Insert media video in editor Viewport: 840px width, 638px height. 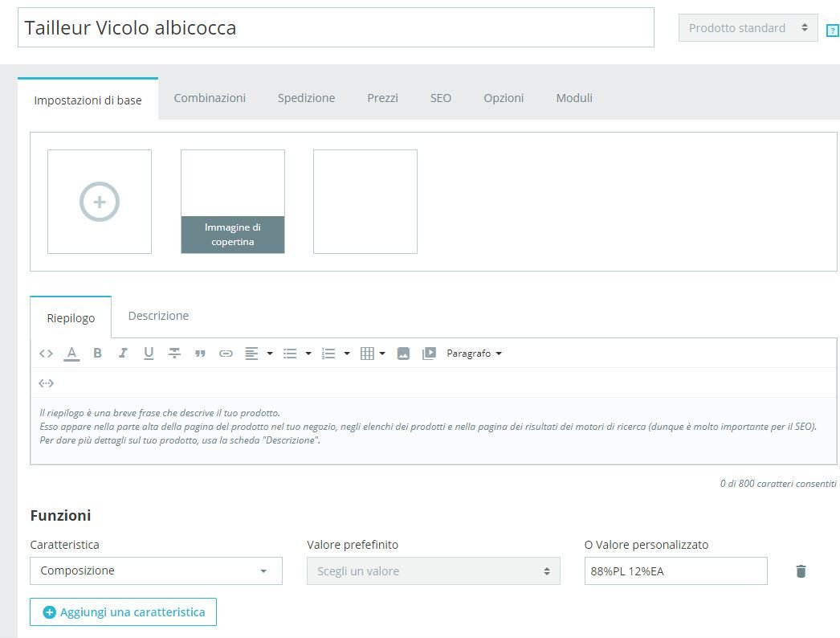point(429,354)
